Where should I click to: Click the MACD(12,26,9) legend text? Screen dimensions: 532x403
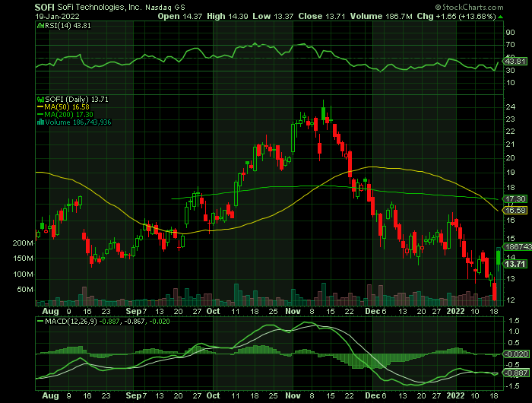(71, 321)
